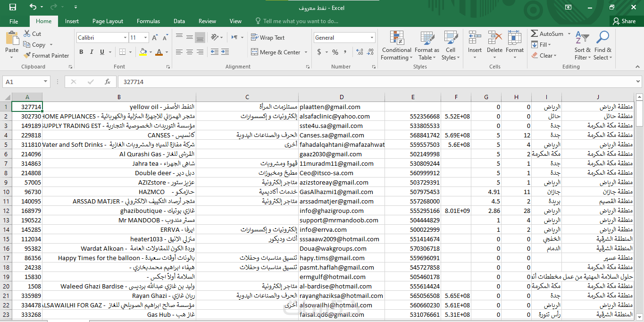Click Merge & Center
This screenshot has height=322, width=644.
276,52
